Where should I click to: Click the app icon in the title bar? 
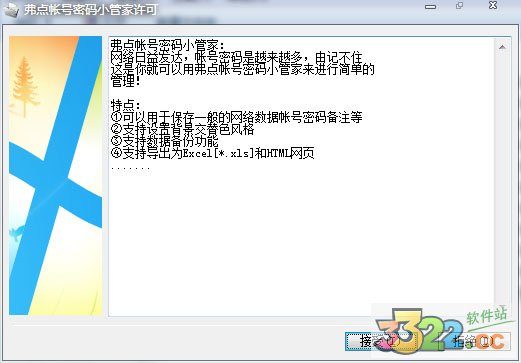10,10
